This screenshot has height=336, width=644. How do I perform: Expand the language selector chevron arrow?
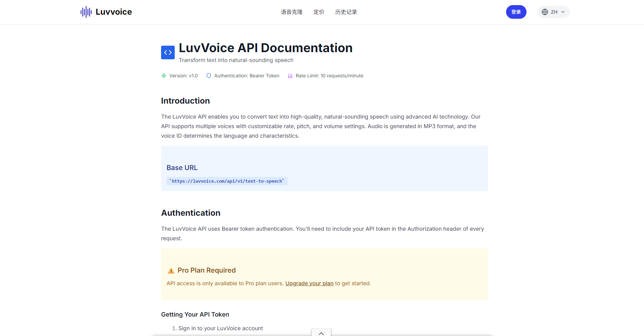[563, 12]
